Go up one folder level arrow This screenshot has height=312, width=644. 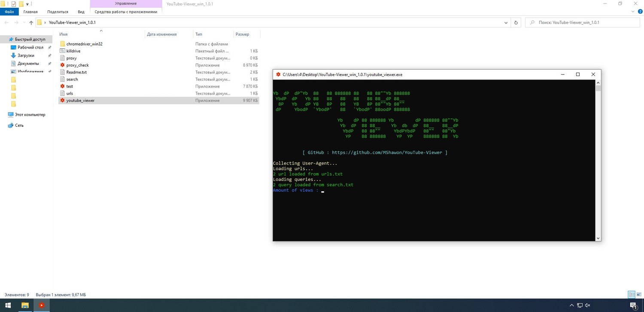(x=31, y=22)
